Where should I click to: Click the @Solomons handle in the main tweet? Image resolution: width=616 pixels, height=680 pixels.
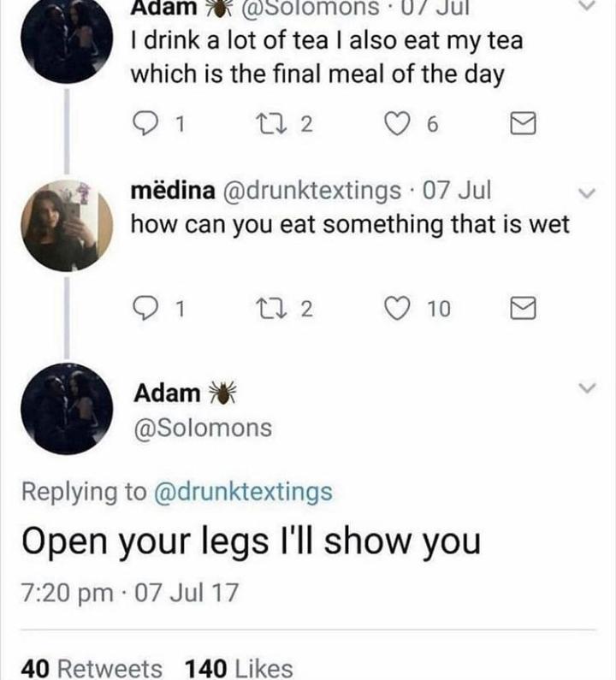pyautogui.click(x=203, y=427)
